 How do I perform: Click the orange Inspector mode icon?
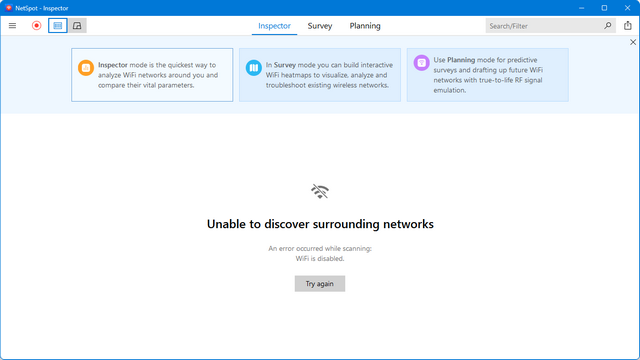coord(86,68)
